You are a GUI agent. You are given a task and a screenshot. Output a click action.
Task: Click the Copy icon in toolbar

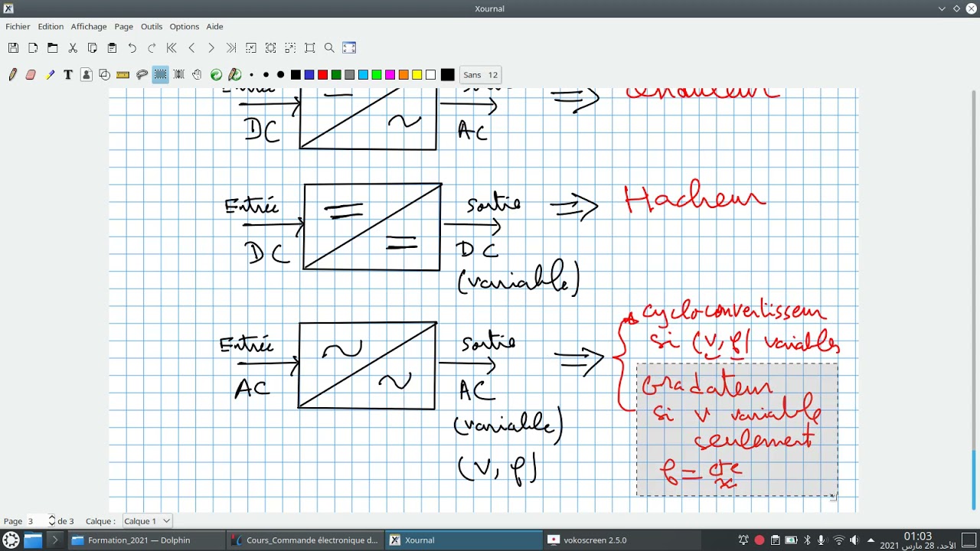pos(92,47)
